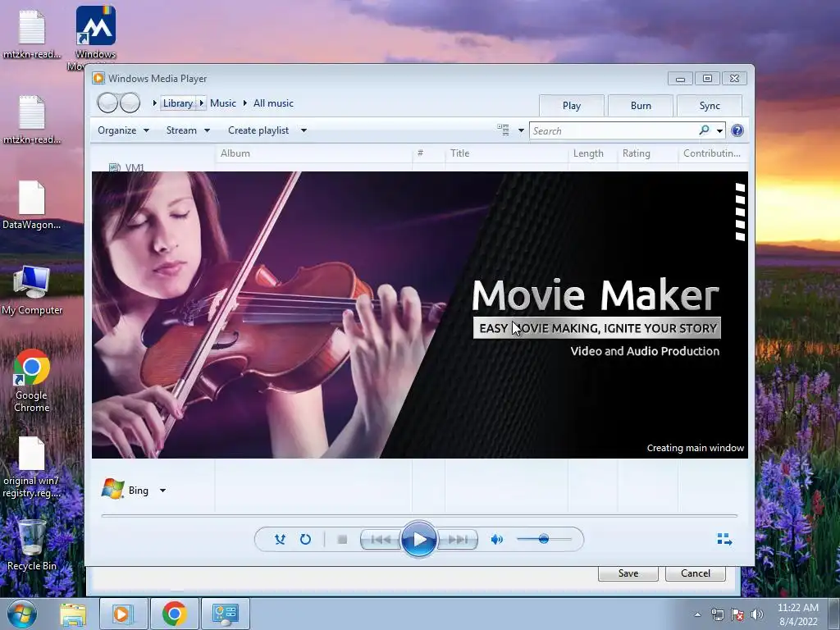Viewport: 840px width, 630px height.
Task: Go back with the navigation back button
Action: point(107,103)
